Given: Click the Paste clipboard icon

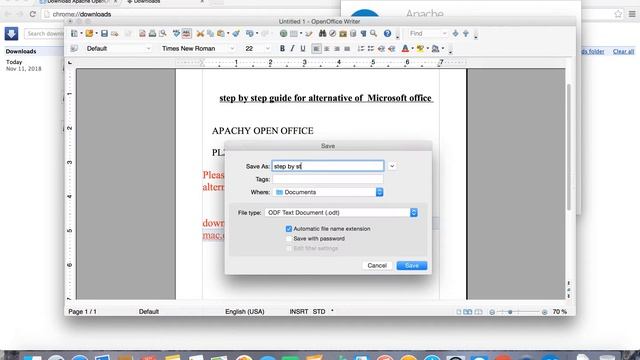Looking at the screenshot, I should click(221, 33).
